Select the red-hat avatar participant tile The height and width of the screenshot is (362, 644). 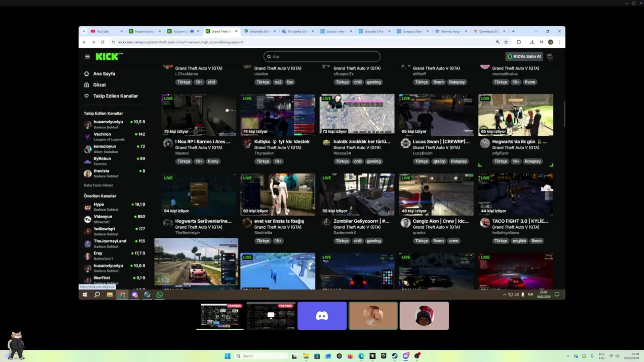[x=424, y=316]
